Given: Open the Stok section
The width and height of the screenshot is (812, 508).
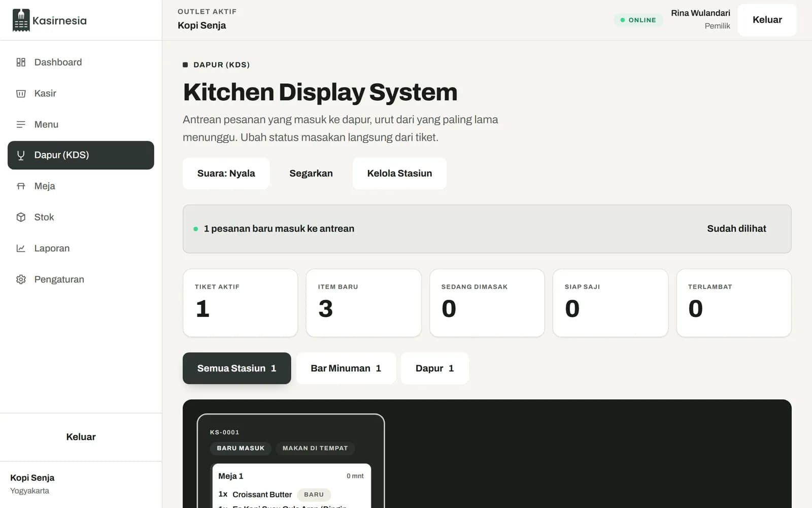Looking at the screenshot, I should pyautogui.click(x=81, y=217).
